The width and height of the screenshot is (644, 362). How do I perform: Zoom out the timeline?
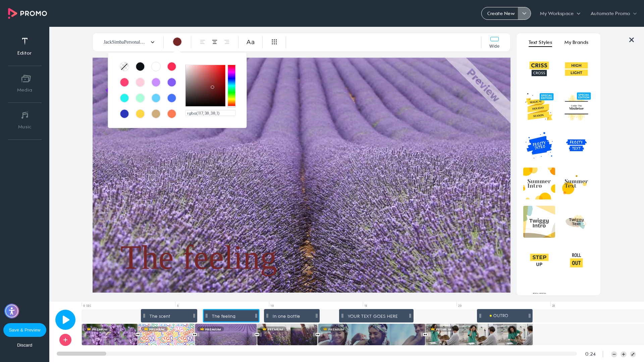(614, 354)
